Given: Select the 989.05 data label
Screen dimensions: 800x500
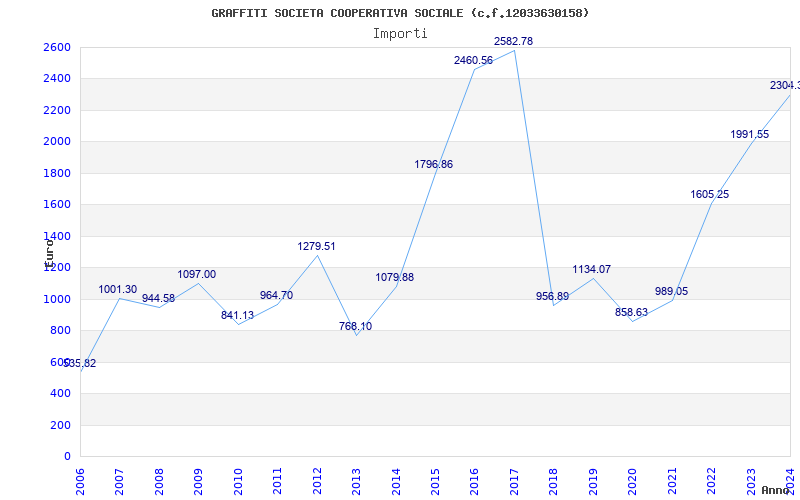Looking at the screenshot, I should 671,291.
